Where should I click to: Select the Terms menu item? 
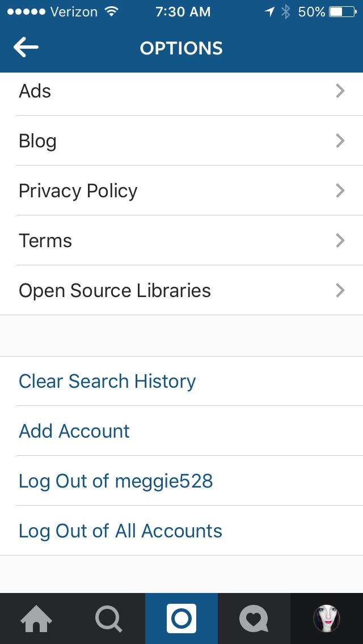tap(181, 240)
